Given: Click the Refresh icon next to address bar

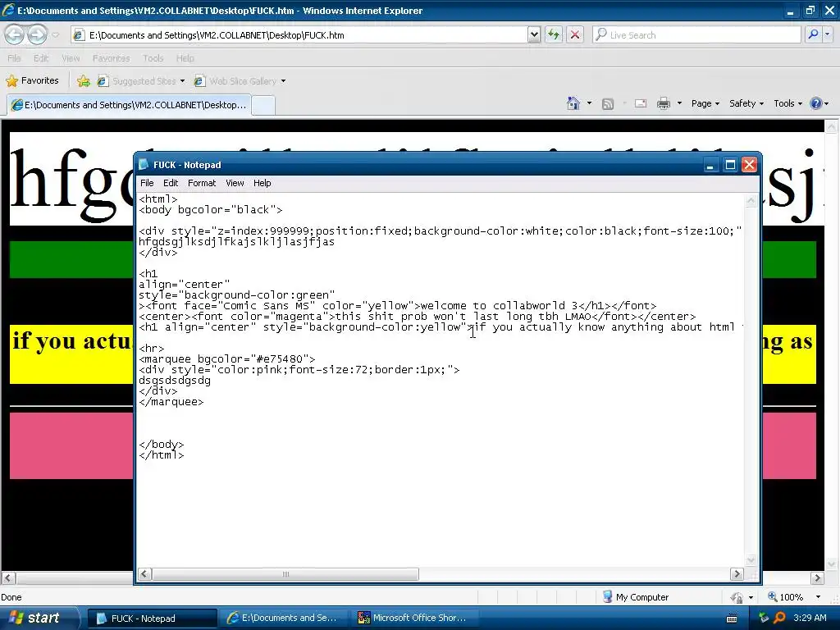Looking at the screenshot, I should pos(554,35).
